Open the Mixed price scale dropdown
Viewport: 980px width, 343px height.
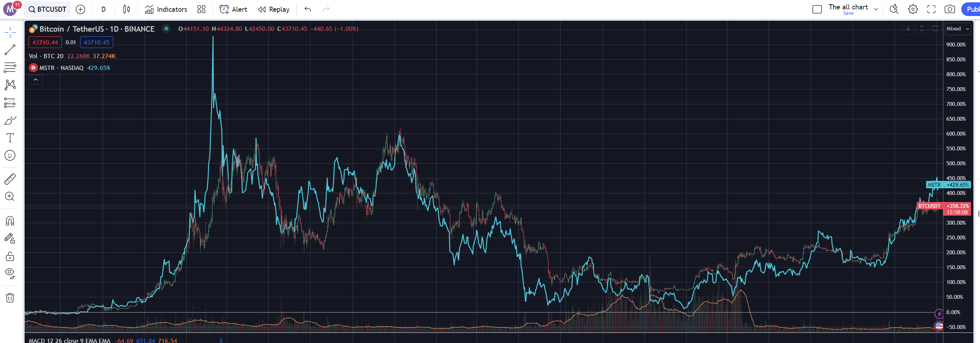(x=957, y=29)
